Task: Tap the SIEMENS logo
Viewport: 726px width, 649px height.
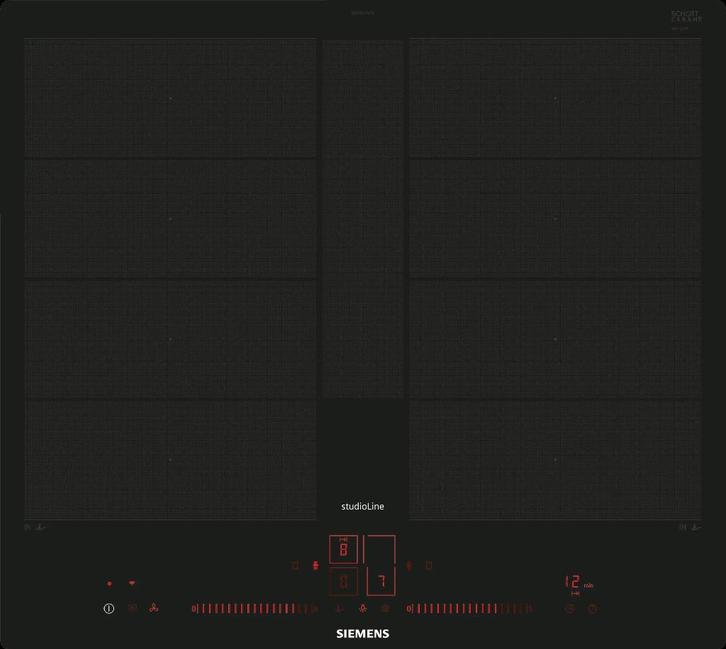Action: coord(362,634)
